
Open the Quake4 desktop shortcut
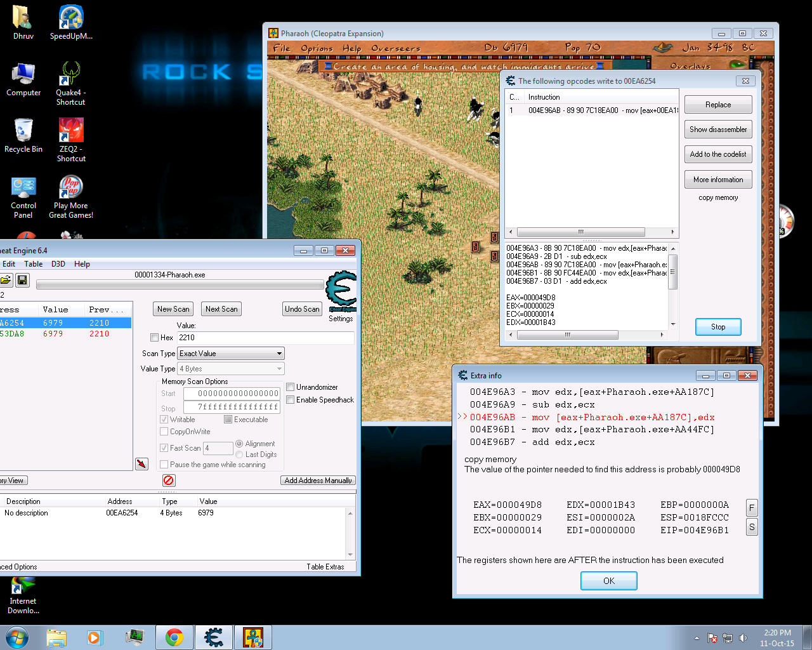point(71,76)
